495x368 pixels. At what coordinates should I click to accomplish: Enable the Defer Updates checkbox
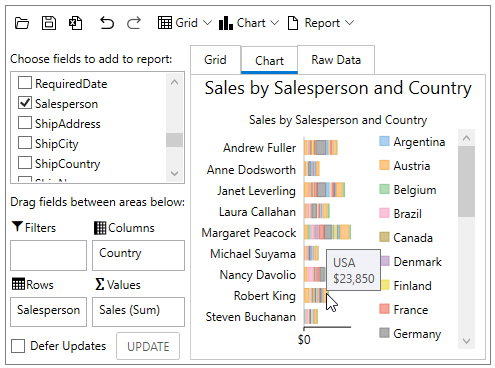click(x=18, y=346)
